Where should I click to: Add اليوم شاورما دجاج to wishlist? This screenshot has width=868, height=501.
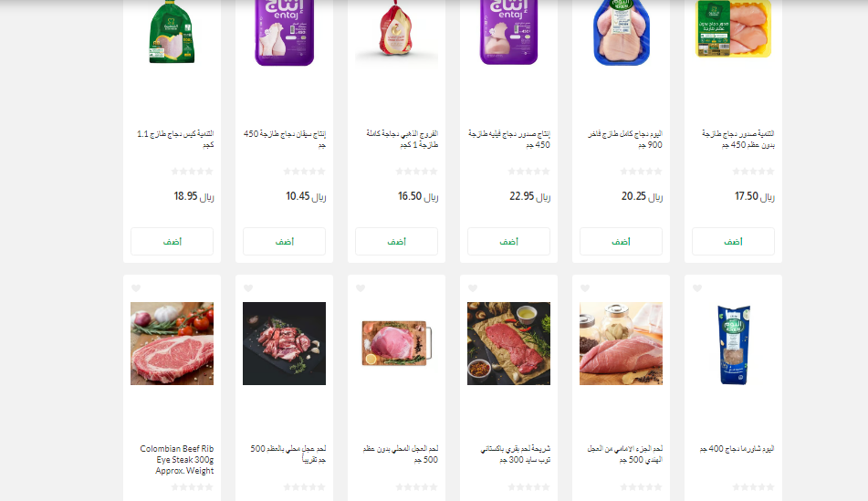point(697,288)
